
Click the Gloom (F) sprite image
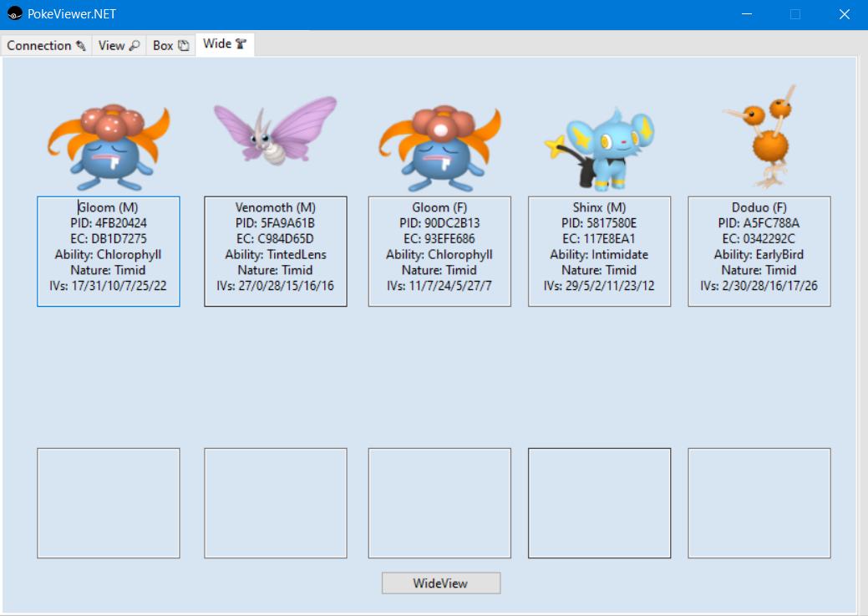(x=439, y=149)
